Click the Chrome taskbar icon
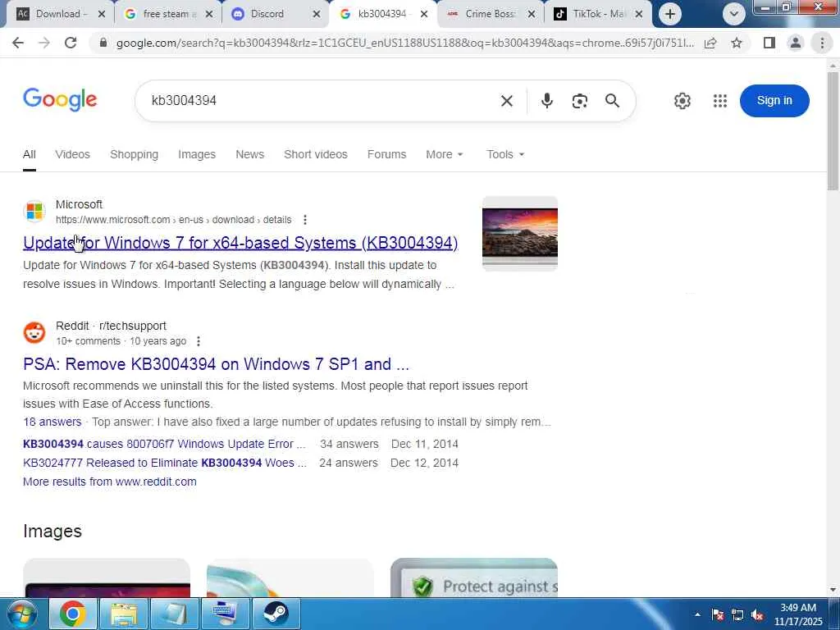 (x=73, y=614)
